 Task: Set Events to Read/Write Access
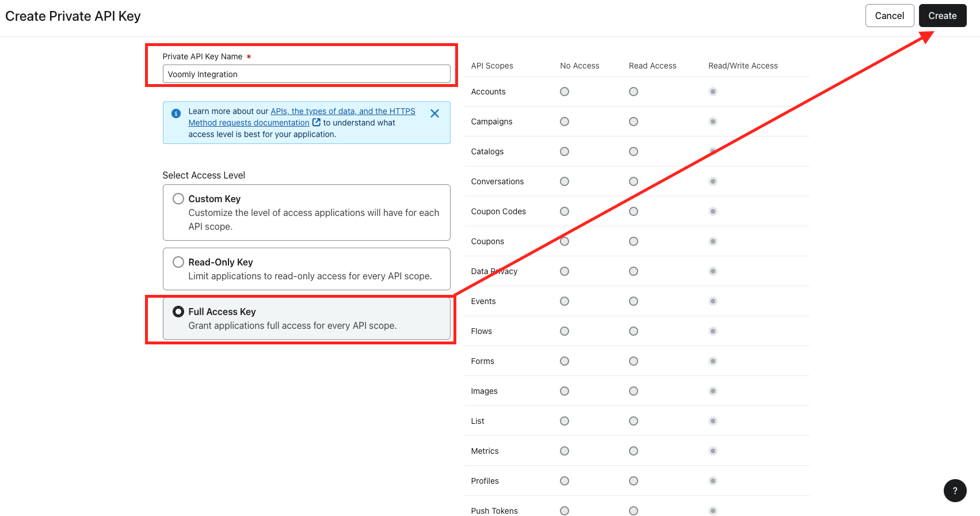(713, 301)
